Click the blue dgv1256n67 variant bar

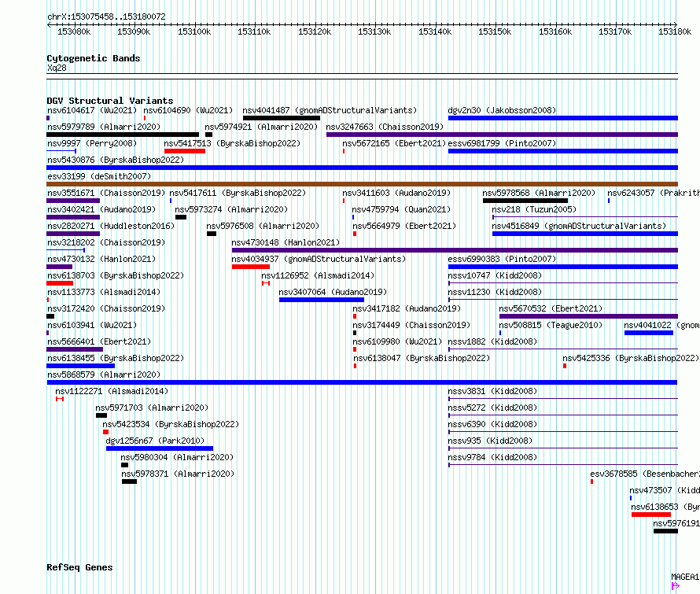(160, 448)
